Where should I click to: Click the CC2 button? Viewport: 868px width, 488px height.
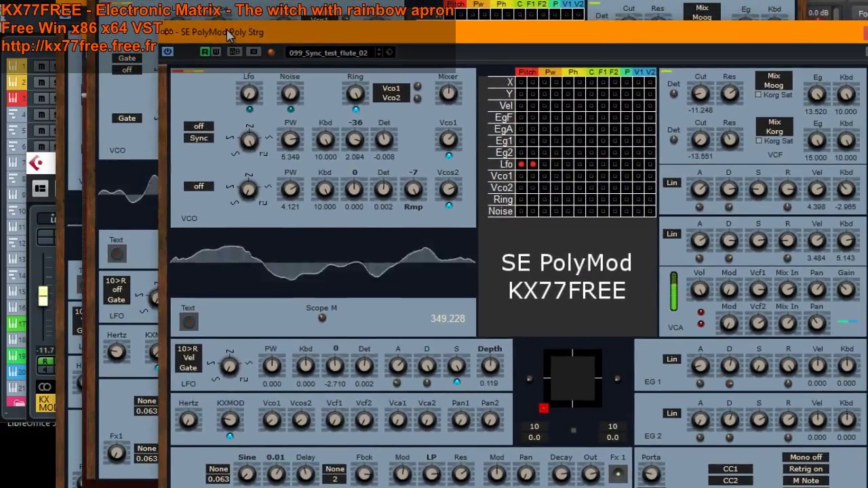coord(730,481)
